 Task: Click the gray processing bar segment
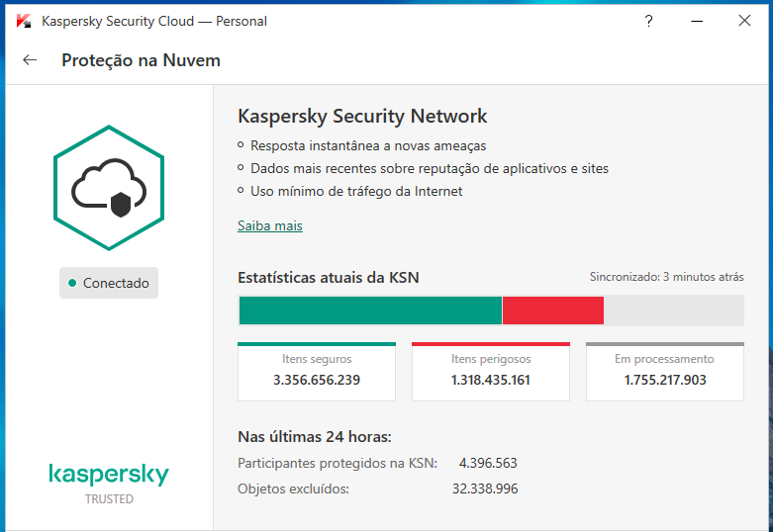pyautogui.click(x=673, y=310)
